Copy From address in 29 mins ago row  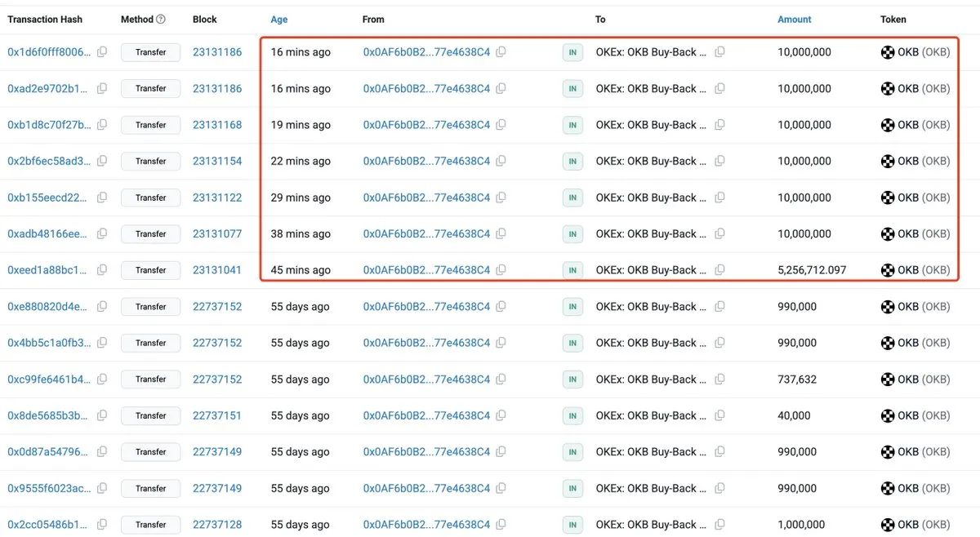coord(501,197)
